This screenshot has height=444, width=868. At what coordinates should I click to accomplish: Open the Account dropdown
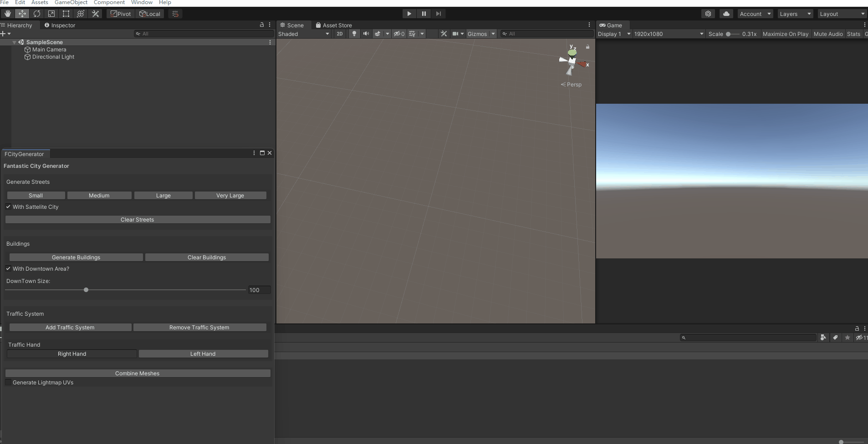pos(756,14)
